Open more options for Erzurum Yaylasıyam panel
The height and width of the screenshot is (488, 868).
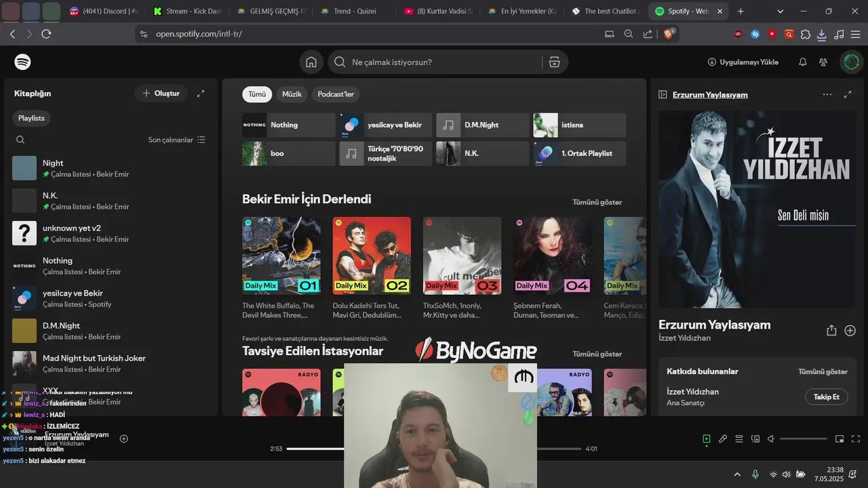pos(827,95)
